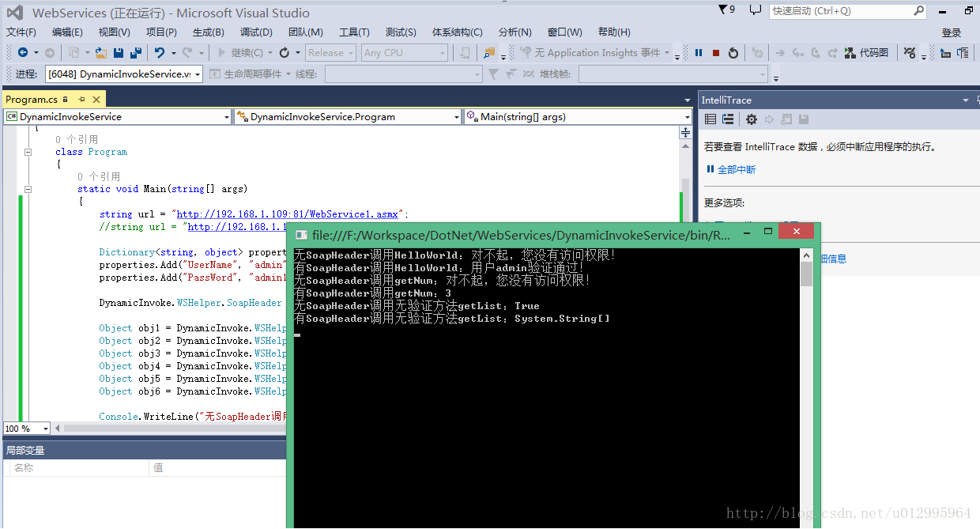Click the Save All icon
This screenshot has height=529, width=980.
point(136,53)
